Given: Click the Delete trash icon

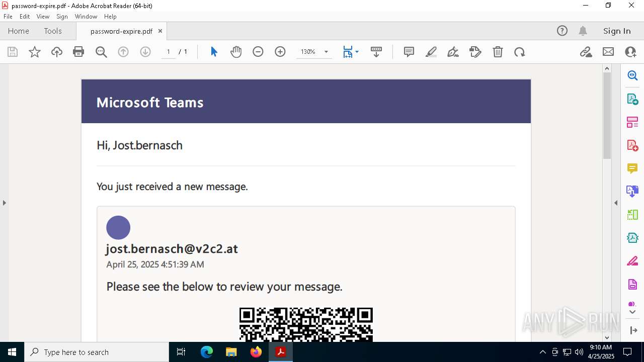Looking at the screenshot, I should 498,52.
